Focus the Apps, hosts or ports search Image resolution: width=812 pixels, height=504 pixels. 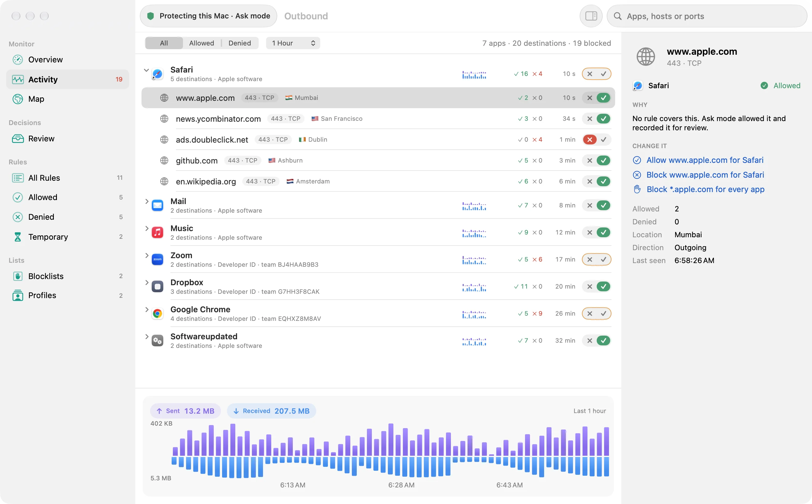(x=707, y=16)
